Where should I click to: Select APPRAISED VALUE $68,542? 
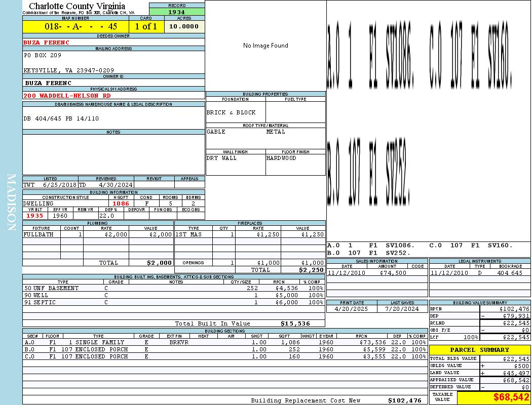click(x=516, y=380)
